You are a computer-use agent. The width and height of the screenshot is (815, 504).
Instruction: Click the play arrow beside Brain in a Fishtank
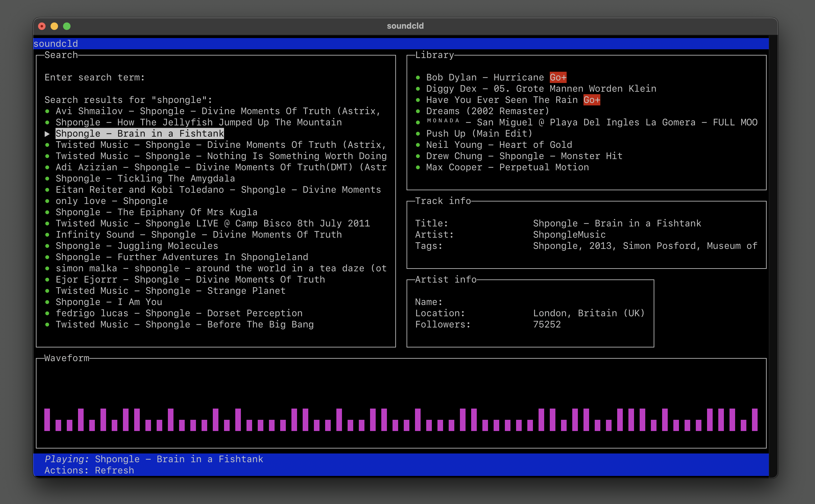(x=47, y=134)
